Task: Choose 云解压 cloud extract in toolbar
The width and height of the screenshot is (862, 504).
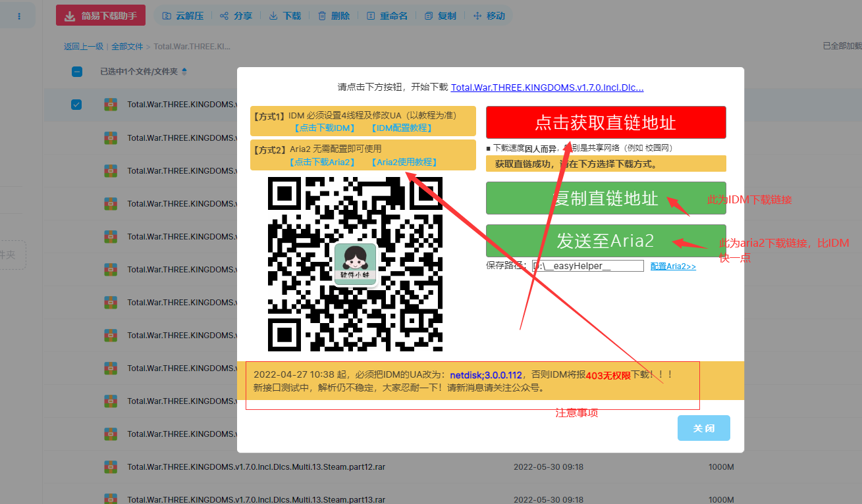Action: point(182,16)
